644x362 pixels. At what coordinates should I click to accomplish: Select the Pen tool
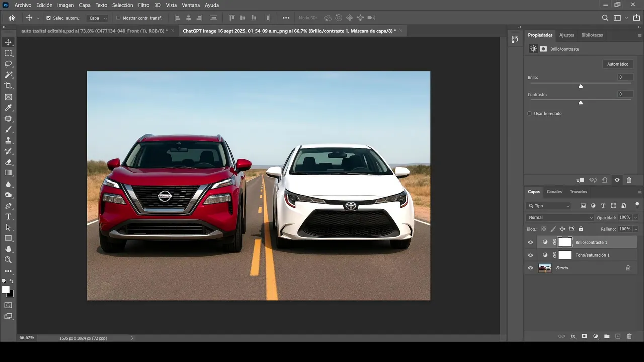8,206
